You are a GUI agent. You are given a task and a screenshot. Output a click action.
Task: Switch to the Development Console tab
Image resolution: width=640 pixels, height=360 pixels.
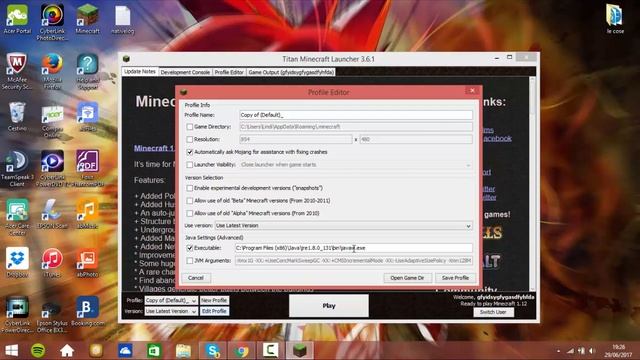[185, 72]
